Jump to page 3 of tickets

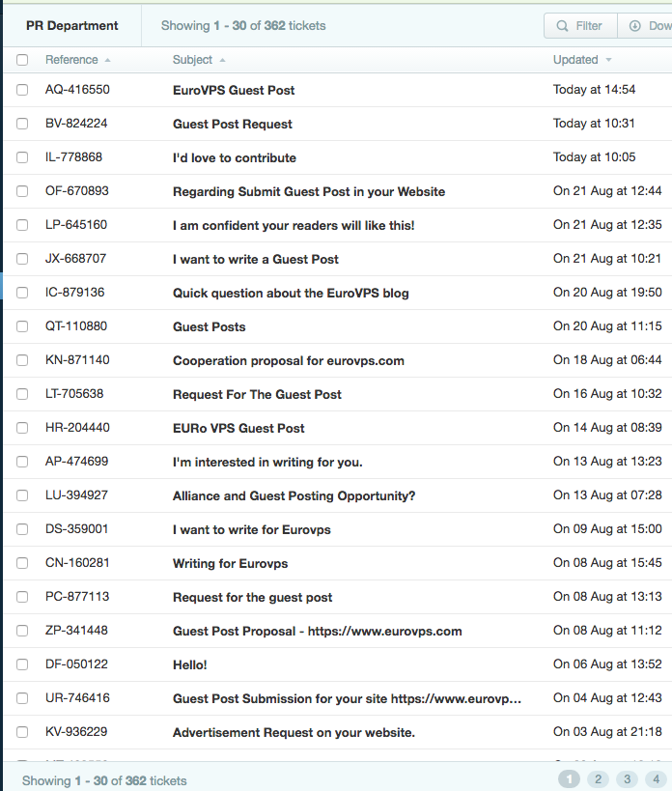628,779
